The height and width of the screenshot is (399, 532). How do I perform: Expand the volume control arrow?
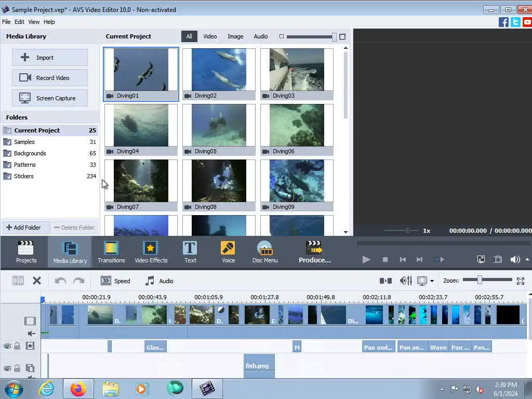click(x=527, y=260)
